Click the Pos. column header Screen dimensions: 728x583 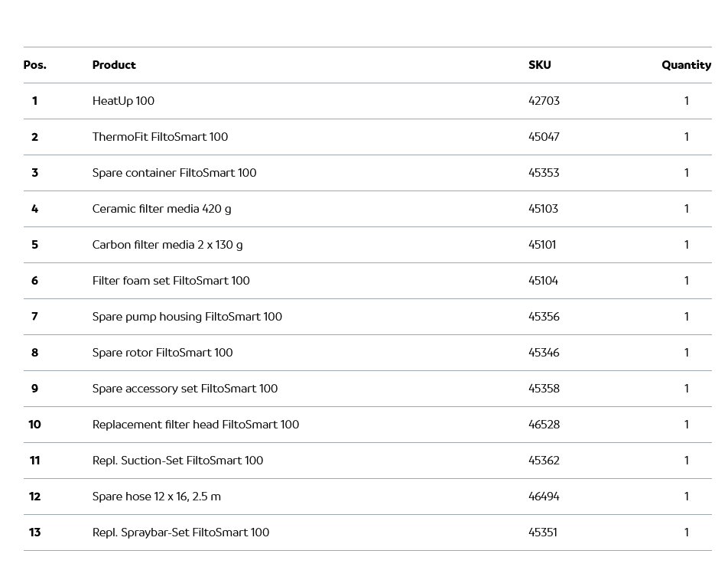[x=34, y=65]
